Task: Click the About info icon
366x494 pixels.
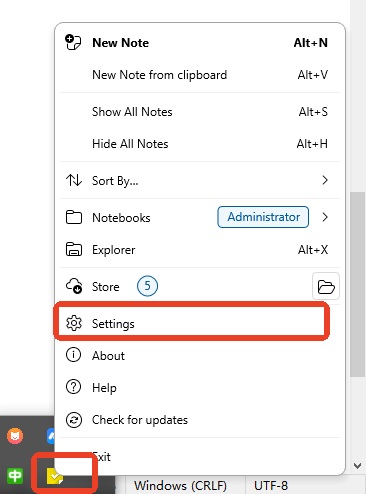Action: pyautogui.click(x=73, y=355)
